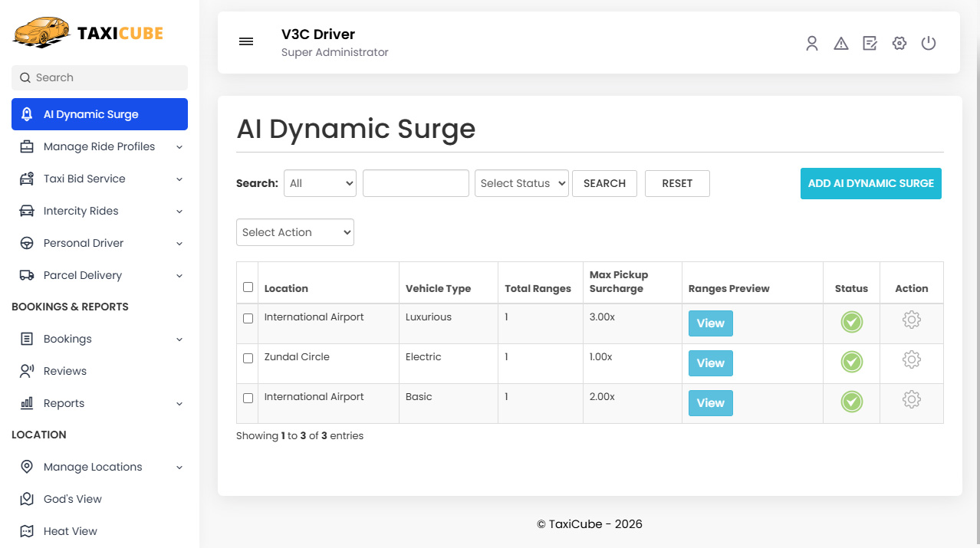Click the alert warning triangle icon
This screenshot has height=548, width=980.
tap(840, 44)
